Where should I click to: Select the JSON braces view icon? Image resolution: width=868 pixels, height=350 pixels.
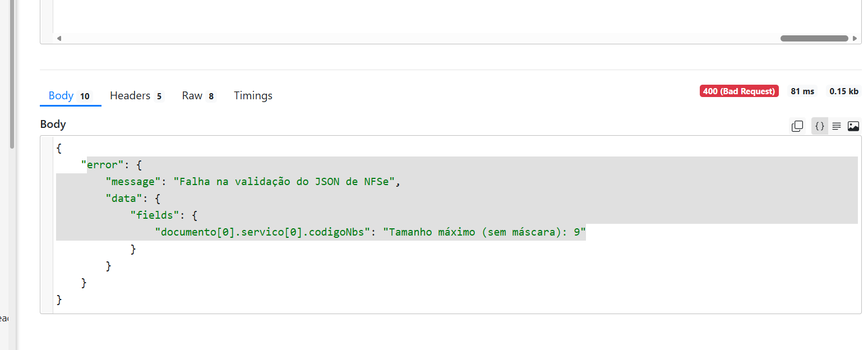(819, 126)
